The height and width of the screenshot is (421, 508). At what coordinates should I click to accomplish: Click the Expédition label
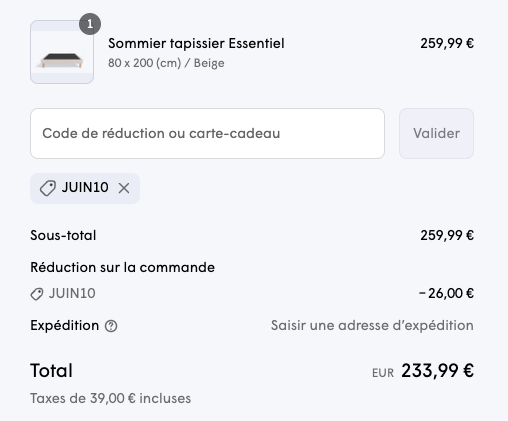click(65, 325)
